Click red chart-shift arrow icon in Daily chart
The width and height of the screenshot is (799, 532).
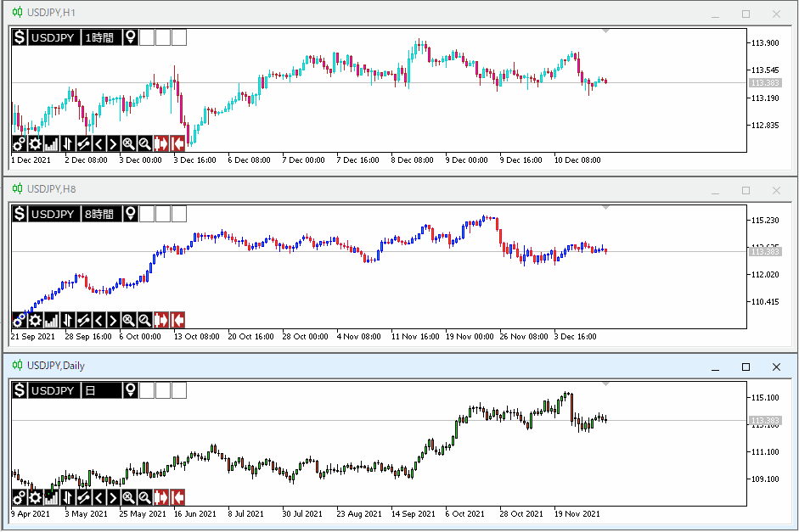click(177, 497)
